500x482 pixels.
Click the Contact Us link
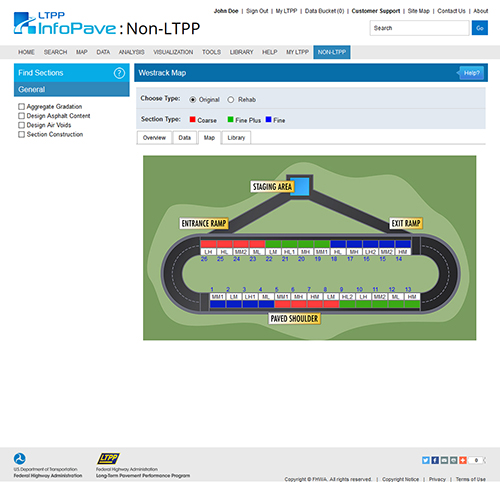pyautogui.click(x=451, y=11)
